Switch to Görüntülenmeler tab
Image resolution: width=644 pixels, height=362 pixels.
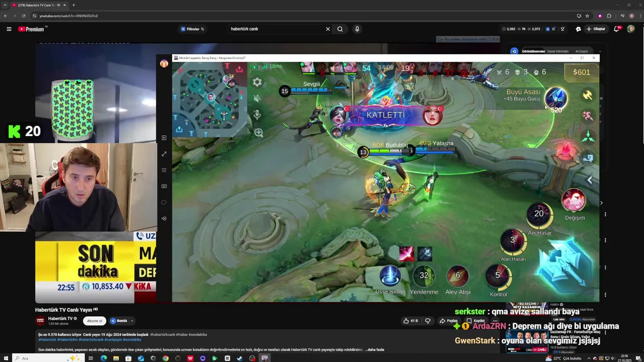[x=533, y=51]
